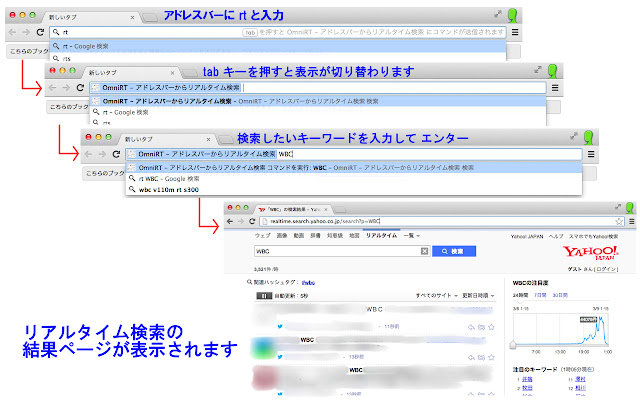Favorite the tweet posted 13秒前 with star
The width and height of the screenshot is (640, 400).
click(491, 357)
